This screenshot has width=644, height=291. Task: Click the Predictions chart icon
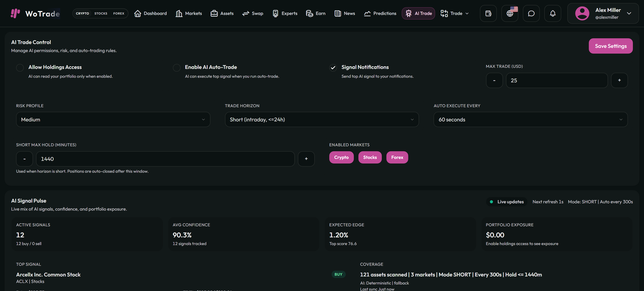367,13
